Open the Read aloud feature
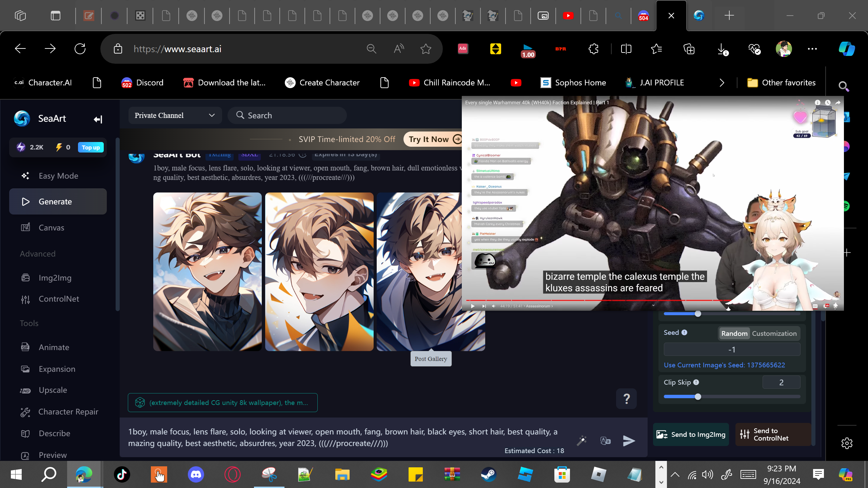This screenshot has width=868, height=488. coord(399,49)
